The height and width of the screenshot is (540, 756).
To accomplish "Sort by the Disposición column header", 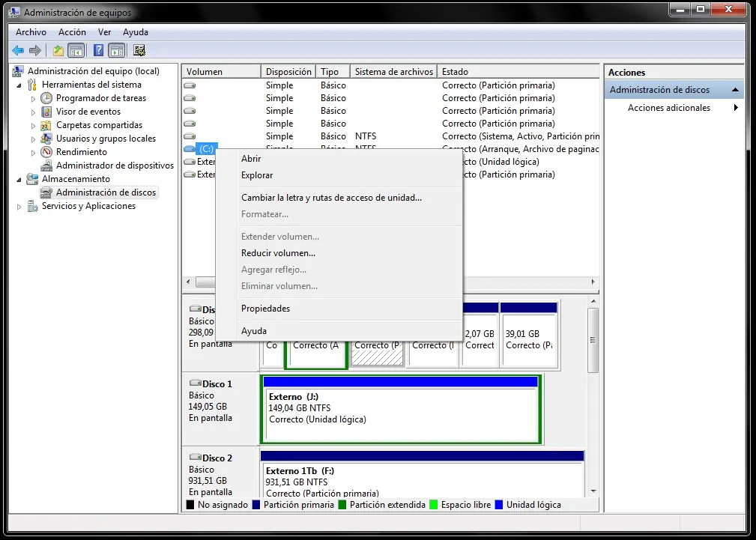I will pos(288,72).
